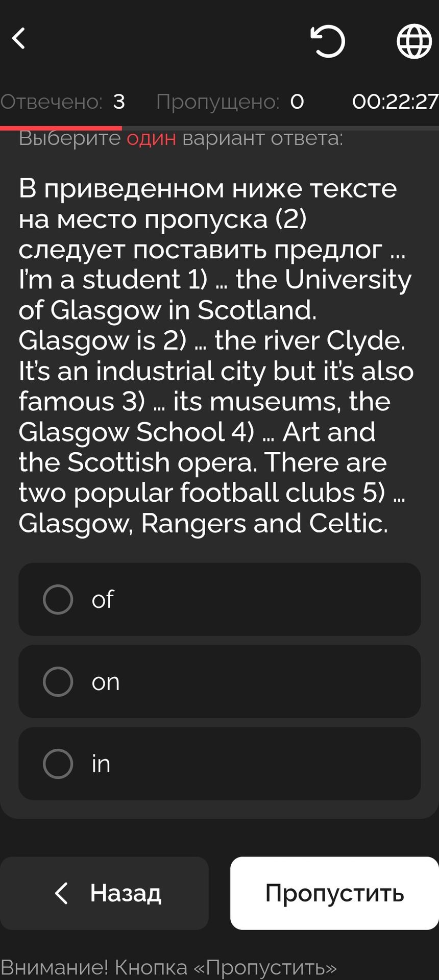Select the "in" radio option
This screenshot has height=980, width=439.
click(x=58, y=764)
